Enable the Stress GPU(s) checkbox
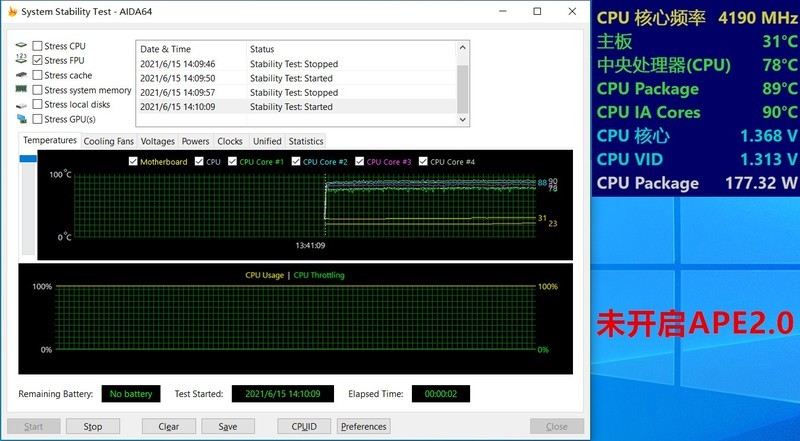This screenshot has height=441, width=800. coord(37,119)
